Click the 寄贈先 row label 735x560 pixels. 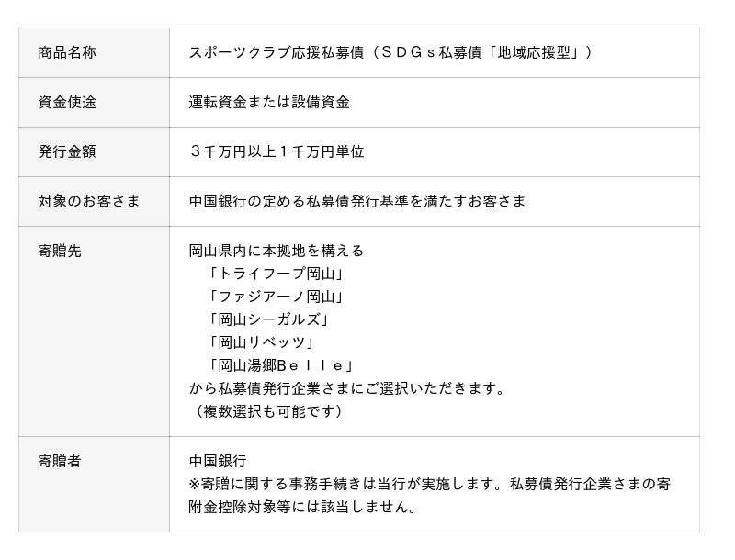60,251
